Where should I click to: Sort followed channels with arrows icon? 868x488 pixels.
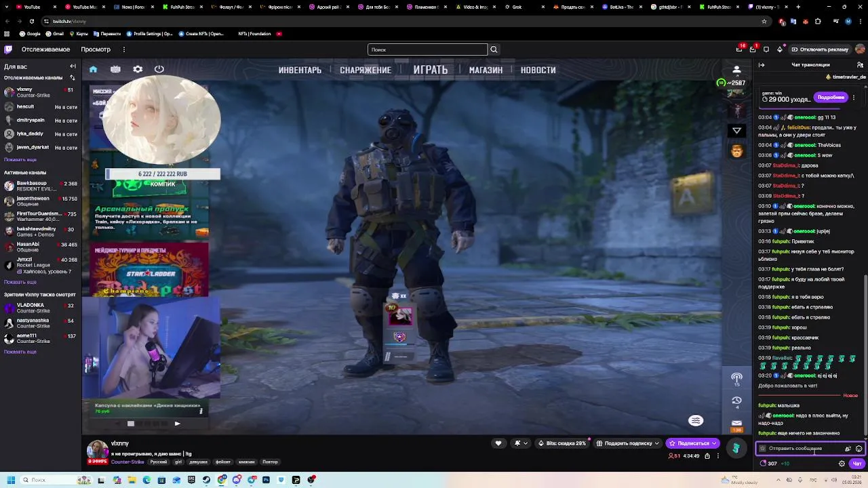73,78
